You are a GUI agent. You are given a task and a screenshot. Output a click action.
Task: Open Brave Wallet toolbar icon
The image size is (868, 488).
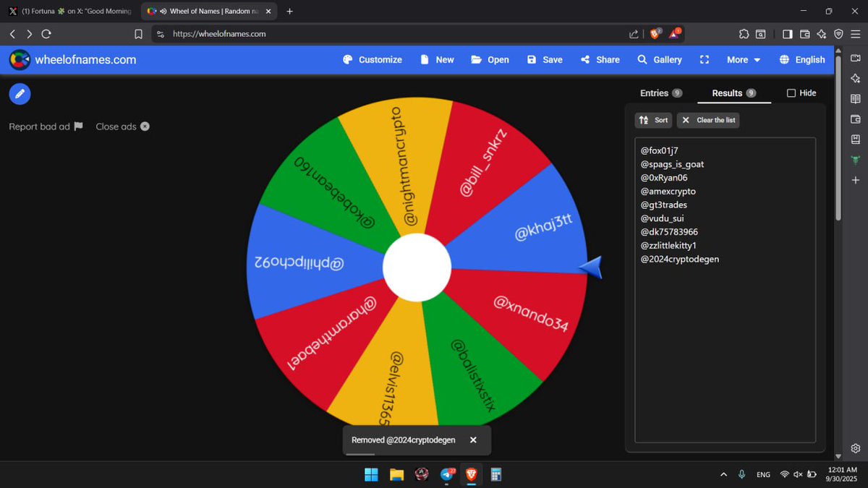click(804, 34)
